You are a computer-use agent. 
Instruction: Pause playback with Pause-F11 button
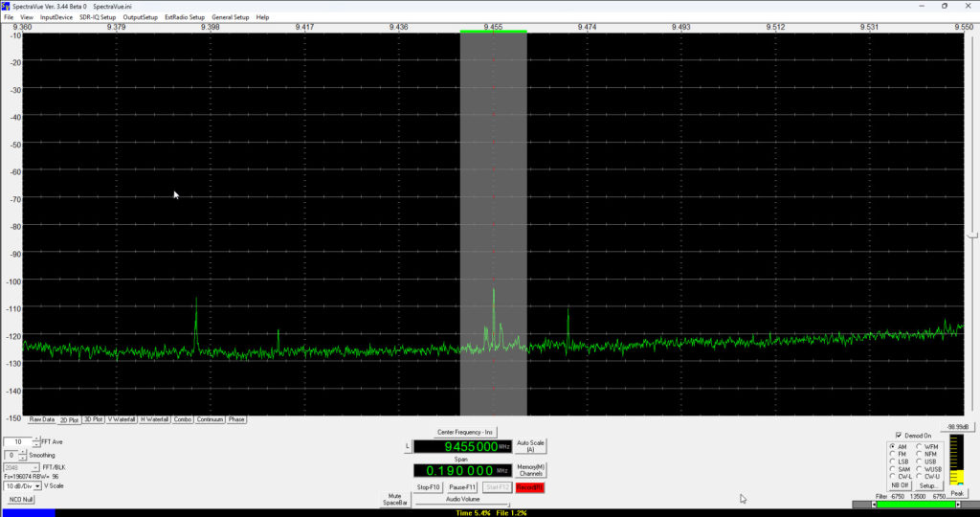(x=462, y=487)
